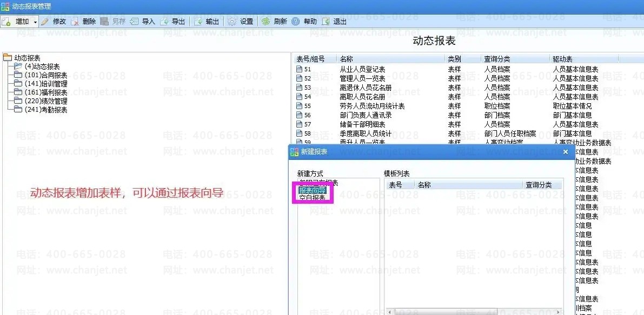Refresh the list with 刷新 icon
Viewport: 644px width, 315px height.
[x=266, y=22]
